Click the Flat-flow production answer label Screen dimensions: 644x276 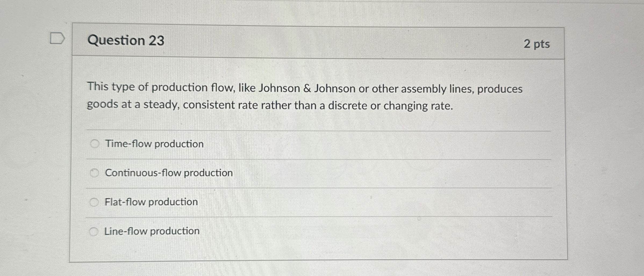(x=151, y=202)
